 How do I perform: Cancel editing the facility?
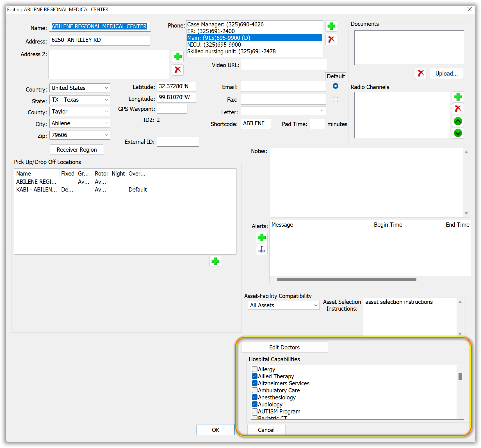[x=266, y=430]
